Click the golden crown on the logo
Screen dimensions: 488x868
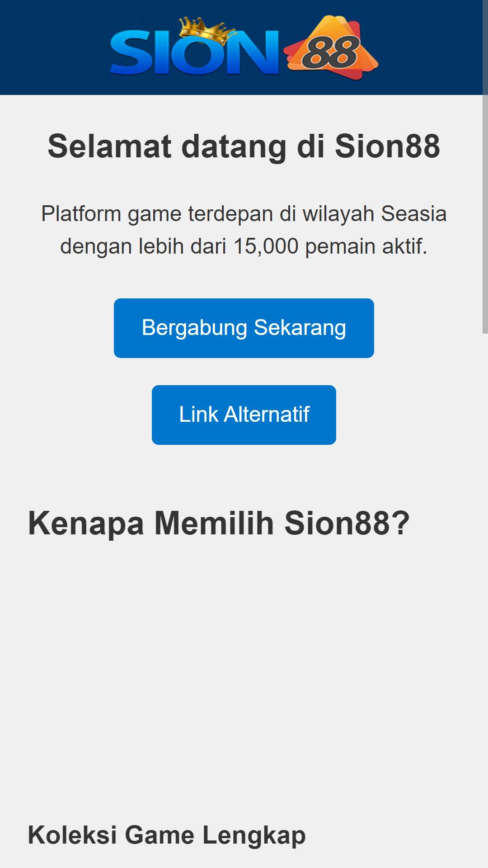pos(207,30)
